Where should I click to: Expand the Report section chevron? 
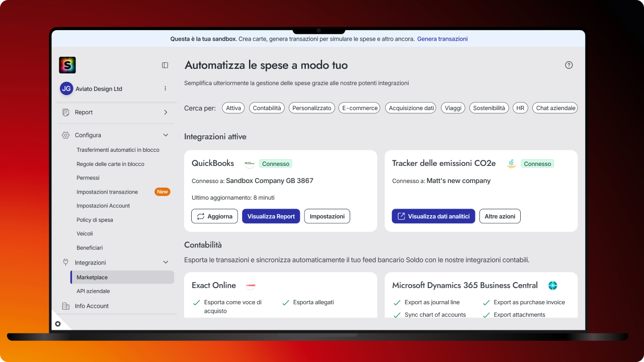pos(166,112)
